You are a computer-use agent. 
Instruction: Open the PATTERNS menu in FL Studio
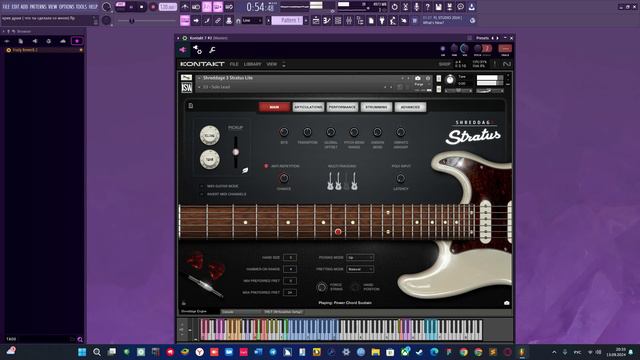38,7
